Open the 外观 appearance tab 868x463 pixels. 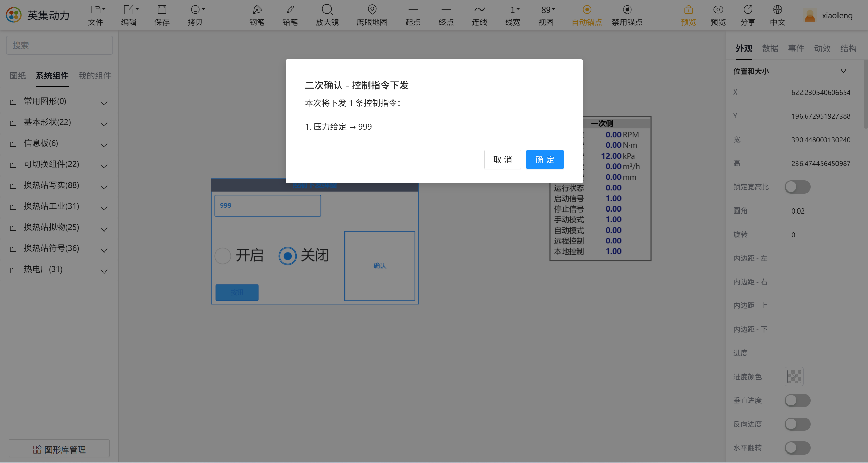click(x=744, y=48)
